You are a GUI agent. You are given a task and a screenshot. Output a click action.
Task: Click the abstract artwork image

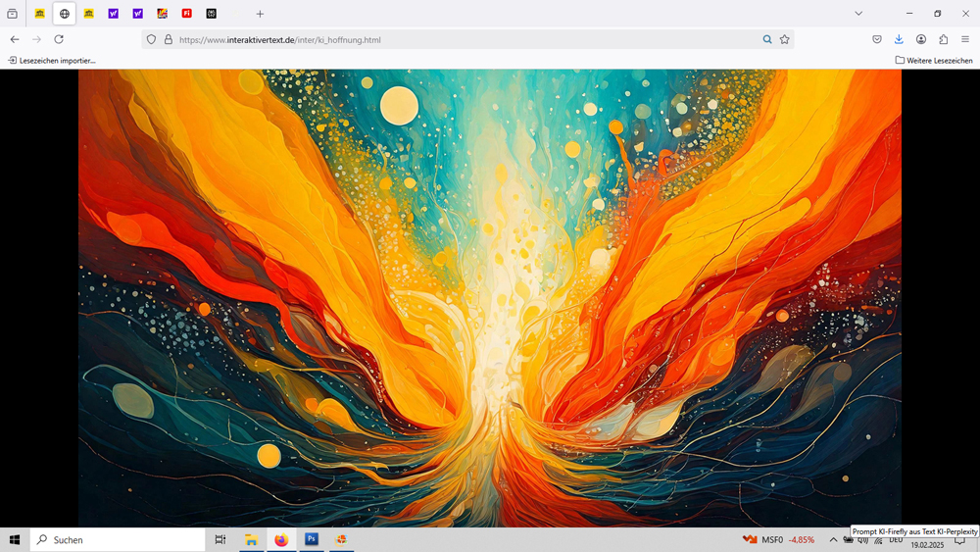489,298
